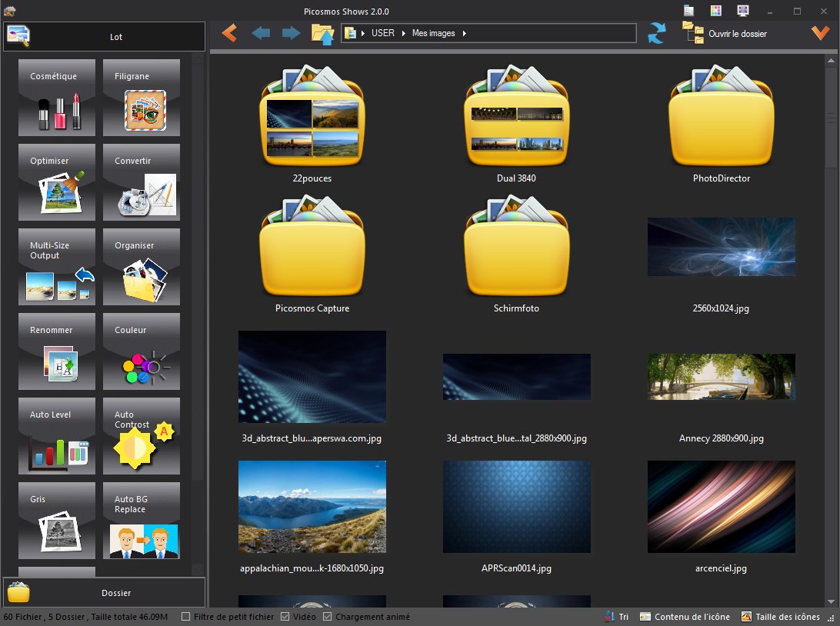Open Contenu de l'icône options
The height and width of the screenshot is (626, 840).
point(685,617)
